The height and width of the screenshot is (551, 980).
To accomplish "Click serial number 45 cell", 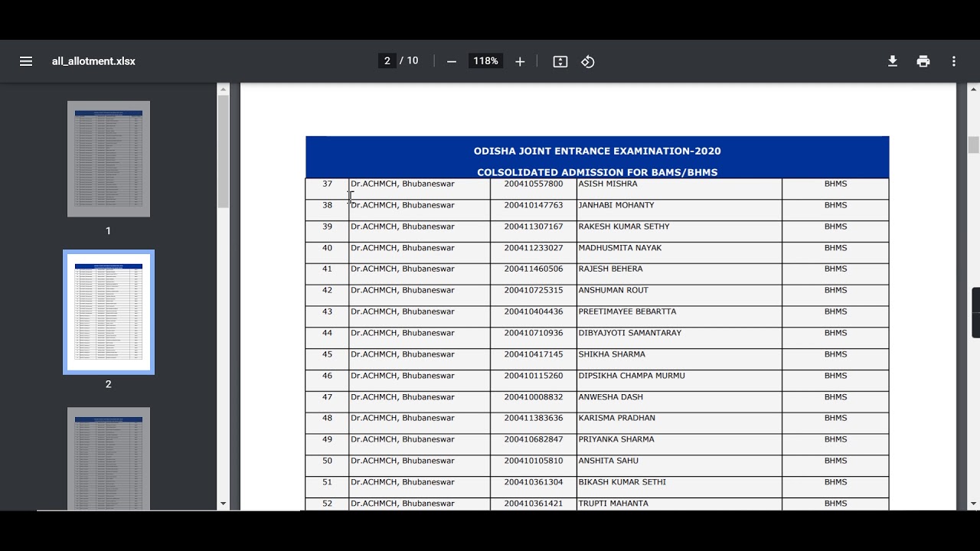I will 328,359.
